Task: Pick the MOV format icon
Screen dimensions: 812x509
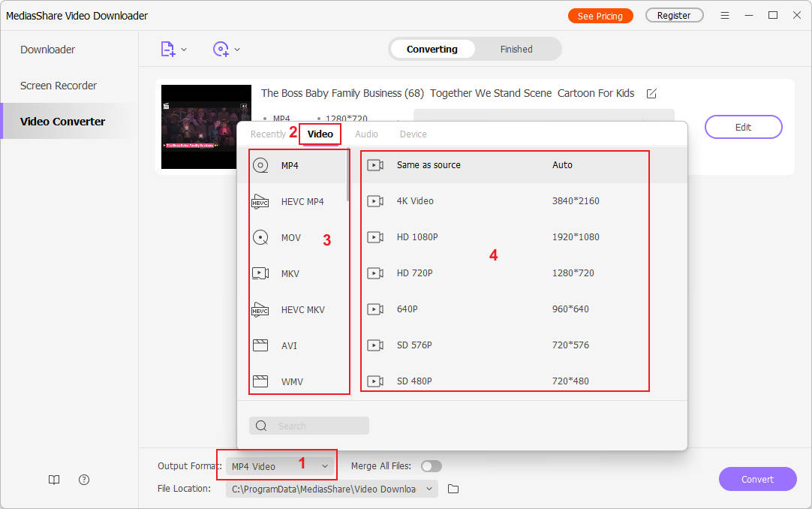Action: pos(260,238)
